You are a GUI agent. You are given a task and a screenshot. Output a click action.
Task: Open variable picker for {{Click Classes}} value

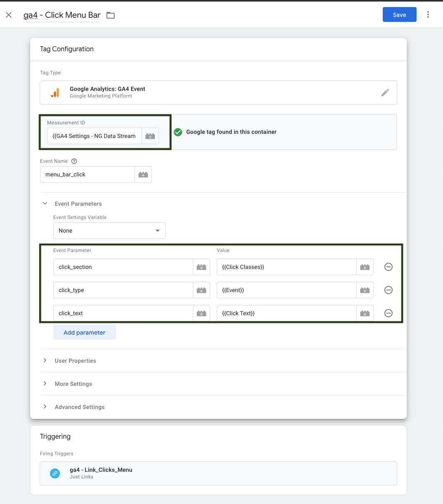(365, 267)
